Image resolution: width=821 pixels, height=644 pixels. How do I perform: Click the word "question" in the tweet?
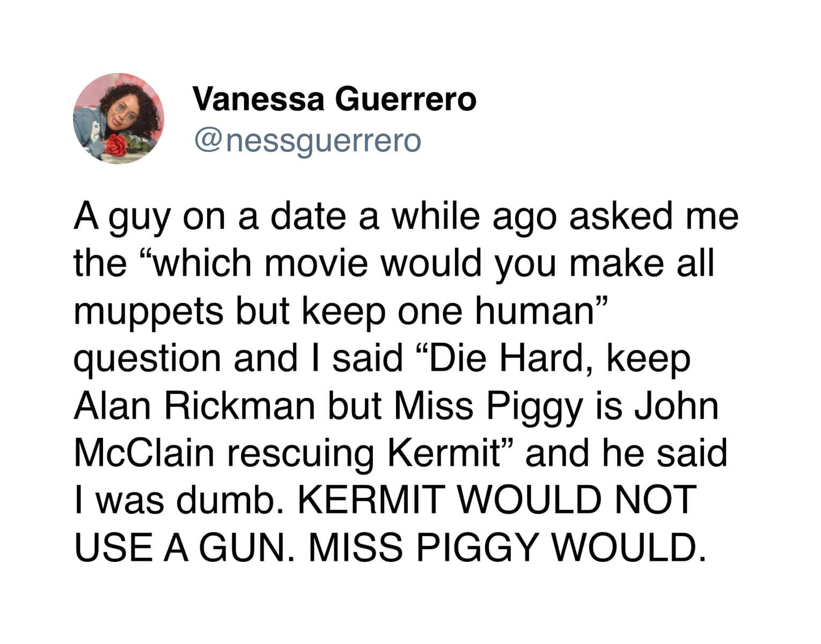tap(147, 360)
